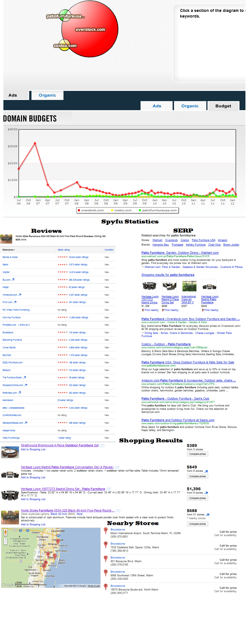Click the cart icon next to iFurn.com
Image resolution: width=248 pixels, height=644 pixels.
(x=15, y=302)
